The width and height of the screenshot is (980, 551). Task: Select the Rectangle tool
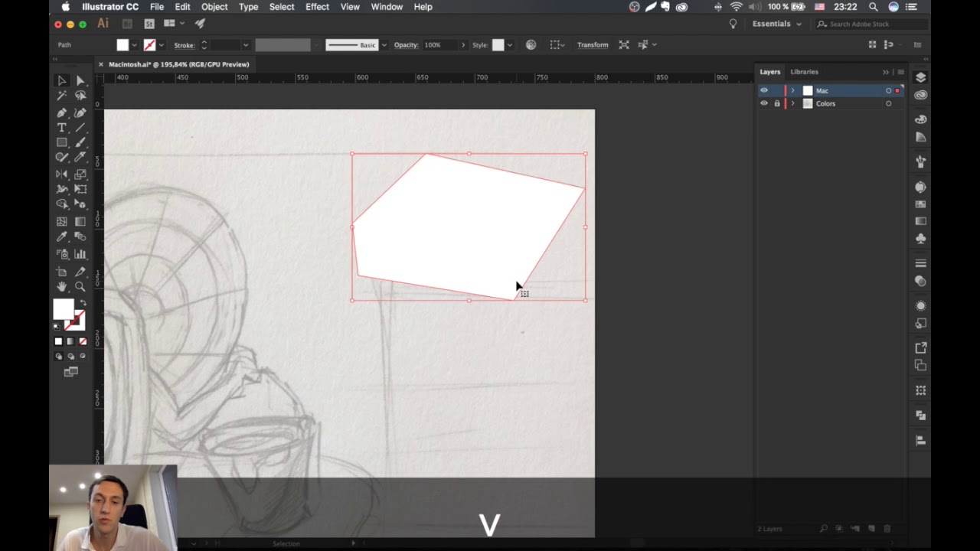click(61, 142)
